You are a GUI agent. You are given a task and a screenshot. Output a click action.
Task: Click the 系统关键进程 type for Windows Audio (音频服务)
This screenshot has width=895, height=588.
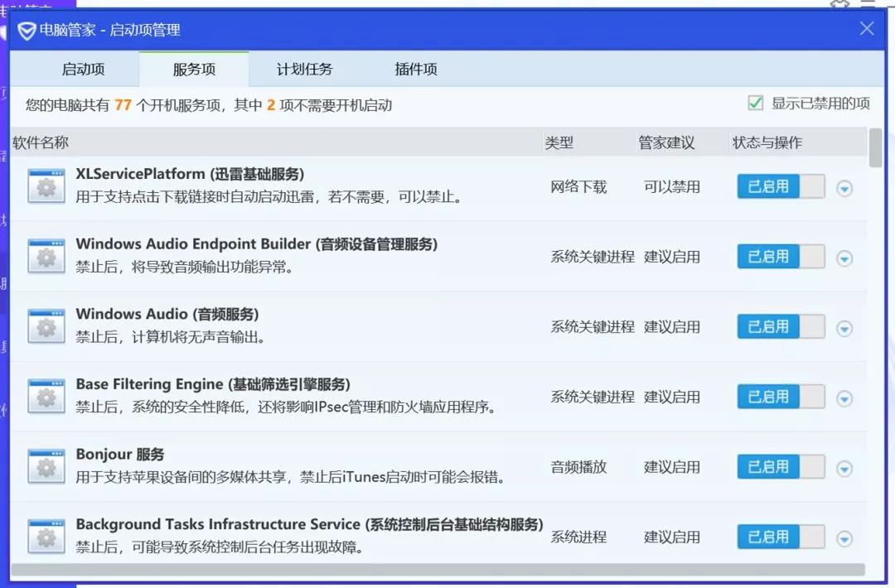pos(593,327)
